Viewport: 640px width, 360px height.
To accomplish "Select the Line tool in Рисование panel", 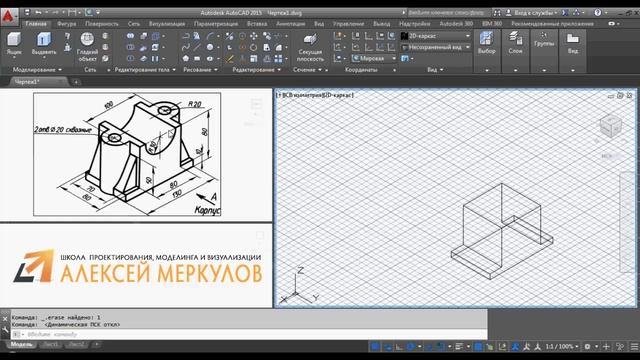I will click(x=197, y=47).
